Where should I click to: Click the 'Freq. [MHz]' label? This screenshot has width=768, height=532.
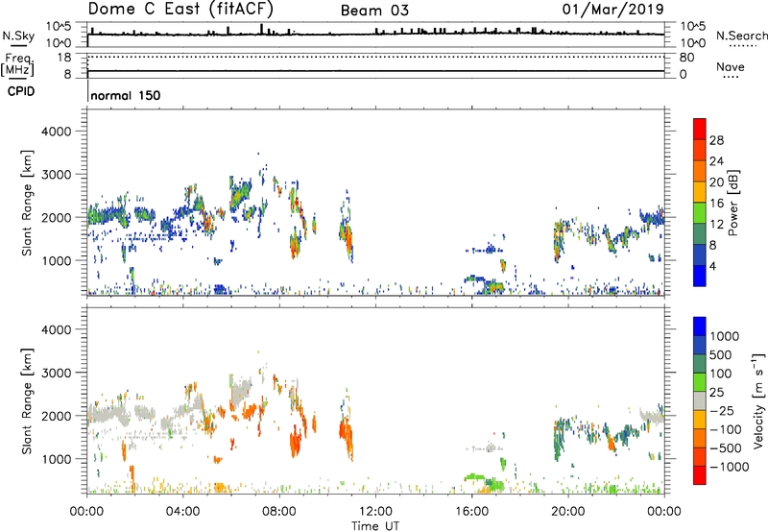coord(17,64)
